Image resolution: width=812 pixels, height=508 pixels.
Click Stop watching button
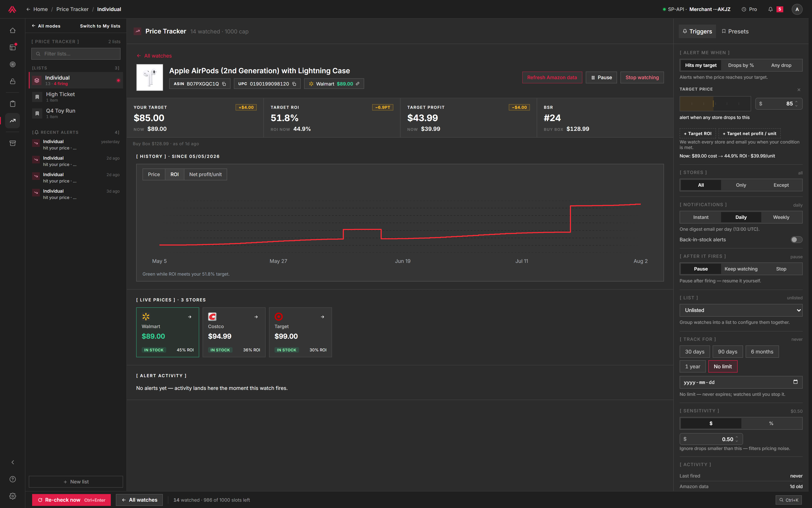(x=642, y=77)
